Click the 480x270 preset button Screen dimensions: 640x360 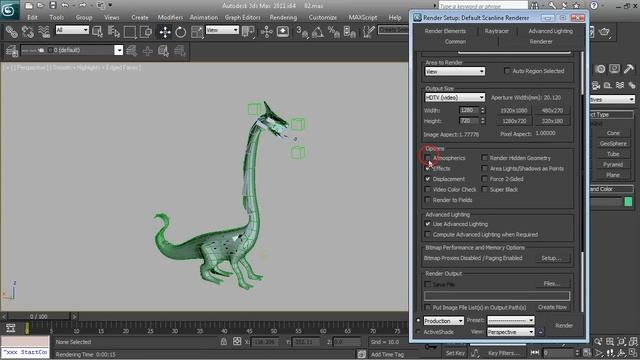[552, 111]
